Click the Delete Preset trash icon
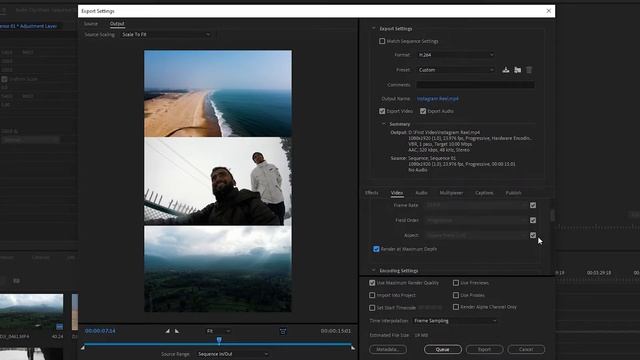 tap(529, 70)
